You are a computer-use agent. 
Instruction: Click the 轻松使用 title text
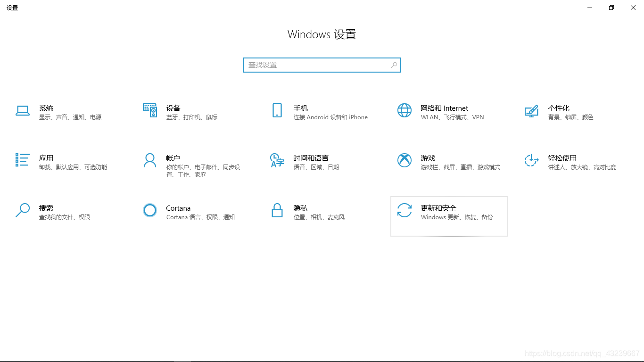(x=562, y=158)
